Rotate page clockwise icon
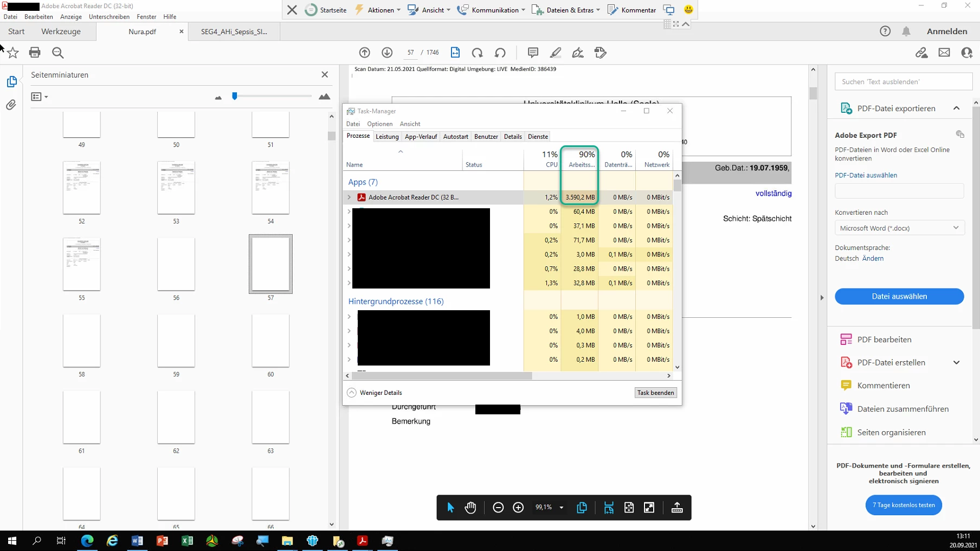The height and width of the screenshot is (551, 980). tap(478, 53)
